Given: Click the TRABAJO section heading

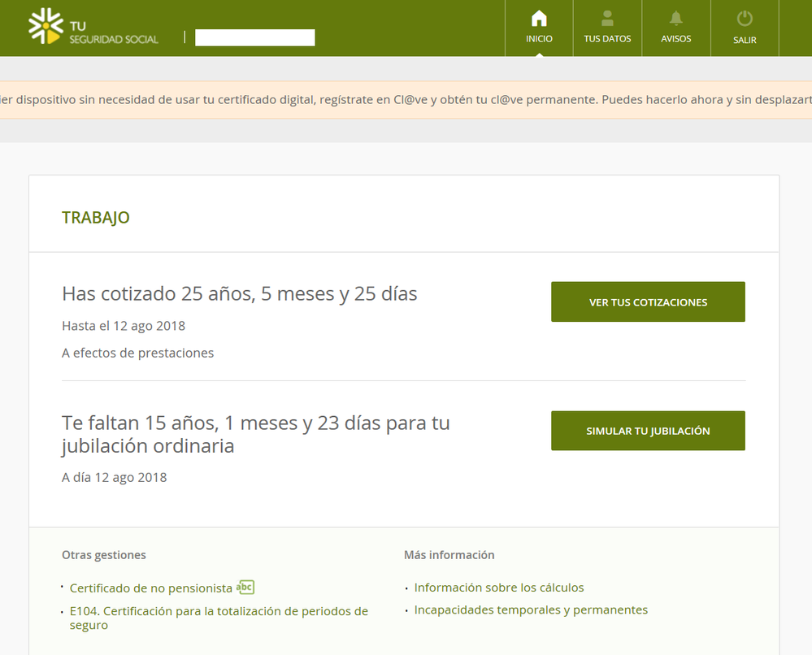Looking at the screenshot, I should pyautogui.click(x=96, y=218).
